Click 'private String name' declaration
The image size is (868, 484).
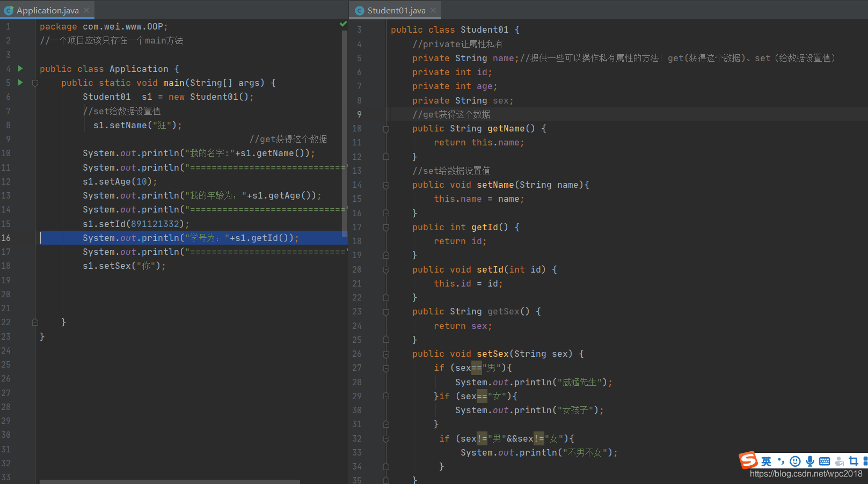(x=465, y=58)
